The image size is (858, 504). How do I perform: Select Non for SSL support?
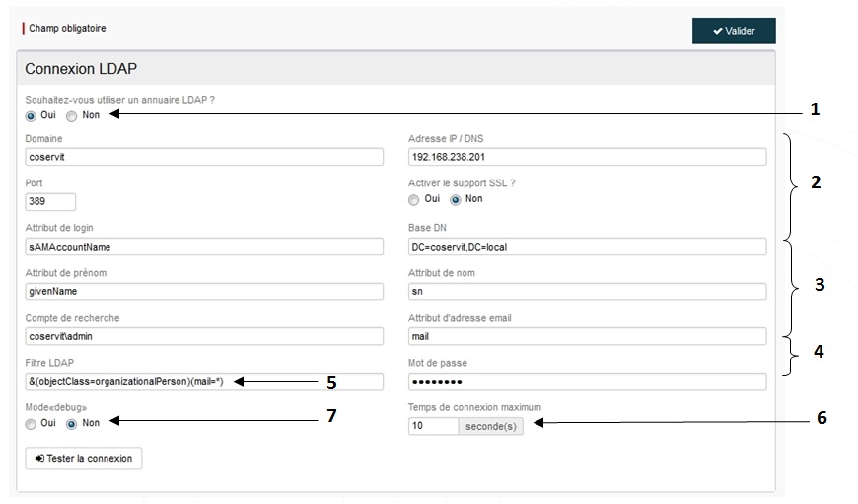pos(456,200)
